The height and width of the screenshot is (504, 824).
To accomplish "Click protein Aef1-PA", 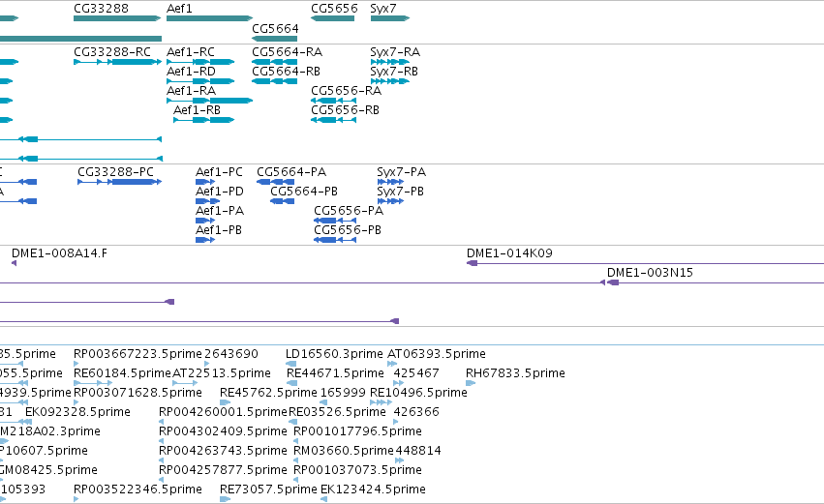I will pos(205,221).
